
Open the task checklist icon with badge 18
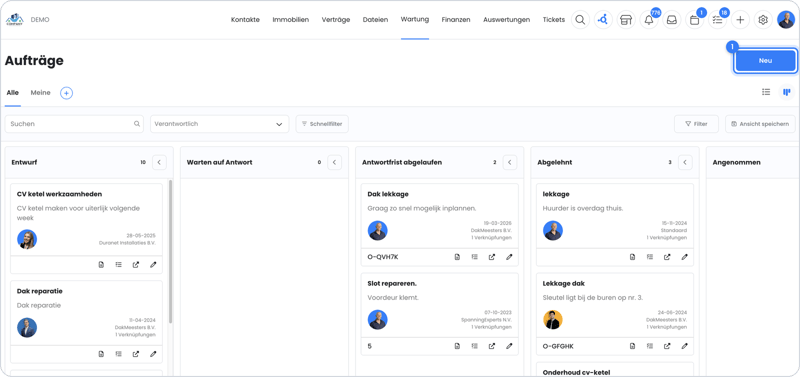click(x=717, y=20)
